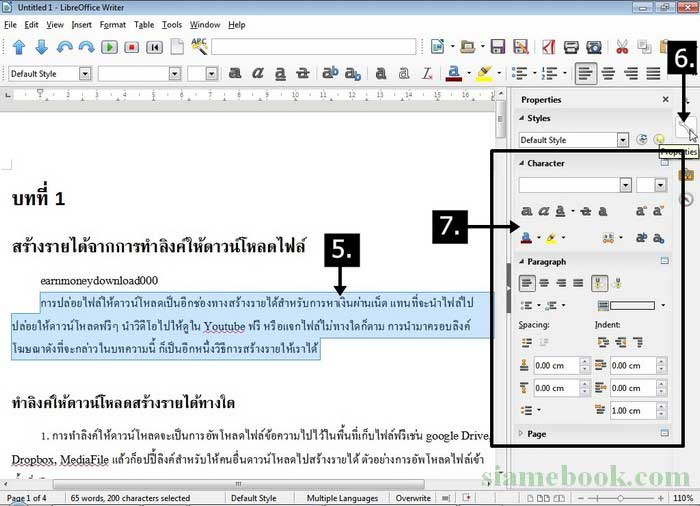Open the Format menu
The width and height of the screenshot is (700, 506).
coord(112,25)
